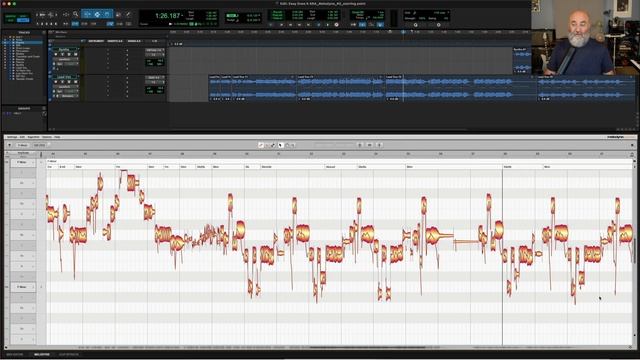The height and width of the screenshot is (360, 640).
Task: Mute the Synths track
Action: (x=76, y=54)
